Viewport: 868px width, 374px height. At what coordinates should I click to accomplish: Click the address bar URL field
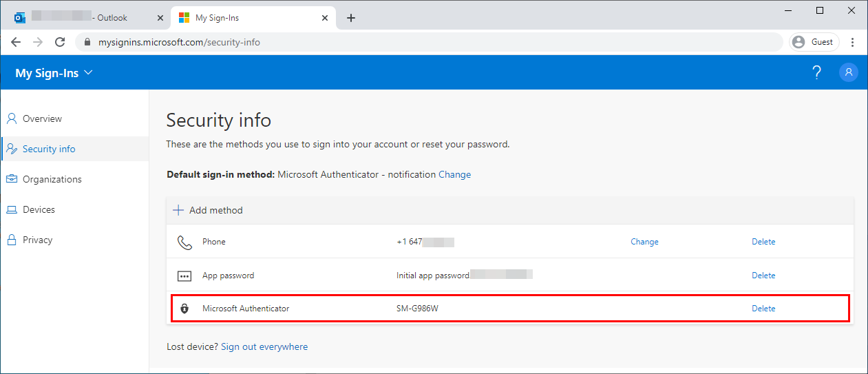click(429, 42)
